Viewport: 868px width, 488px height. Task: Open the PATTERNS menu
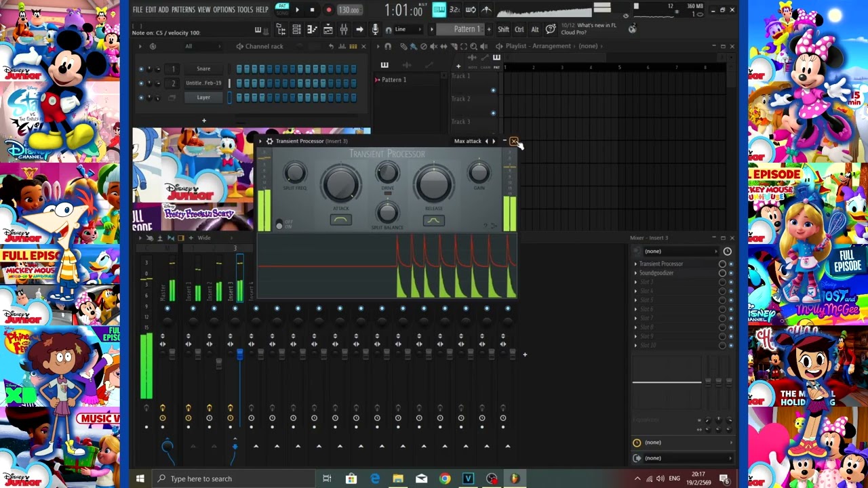point(183,9)
